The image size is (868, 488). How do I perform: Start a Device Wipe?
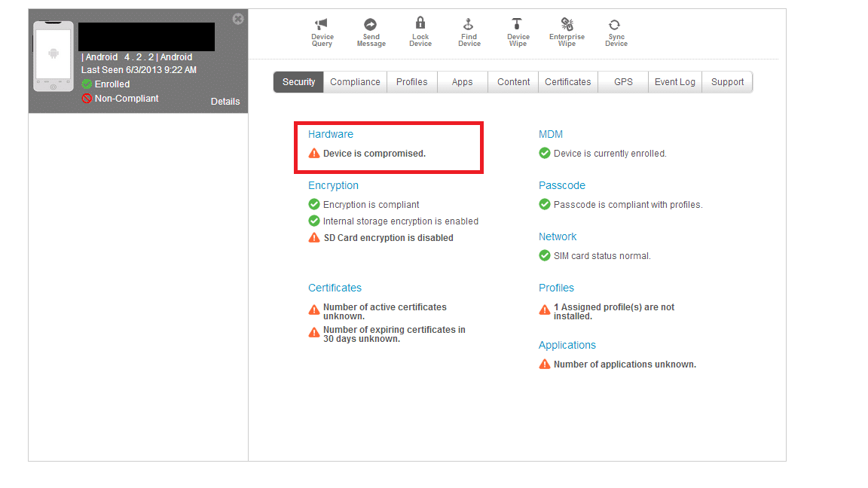coord(518,32)
